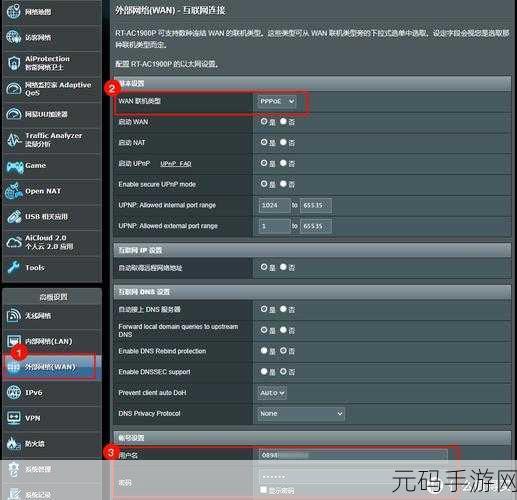The width and height of the screenshot is (517, 500).
Task: Open the USB 相关应用 icon
Action: click(x=14, y=217)
